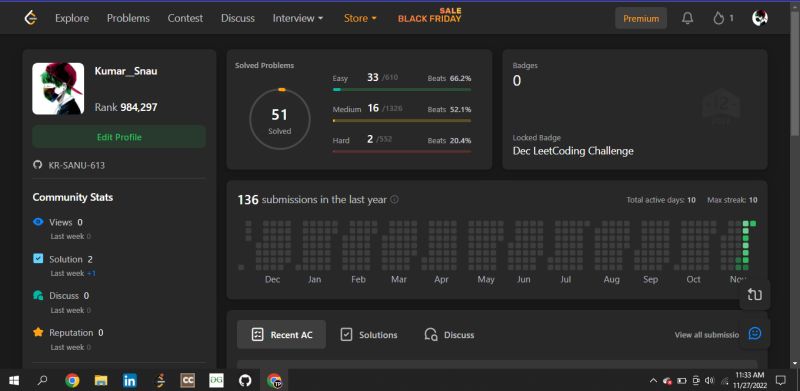Open the Problems menu item
The image size is (800, 391).
128,18
